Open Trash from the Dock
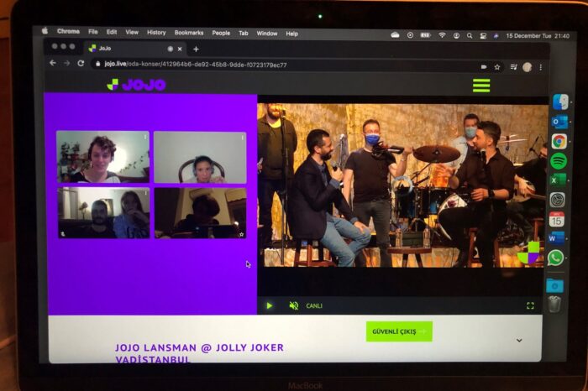 [554, 304]
